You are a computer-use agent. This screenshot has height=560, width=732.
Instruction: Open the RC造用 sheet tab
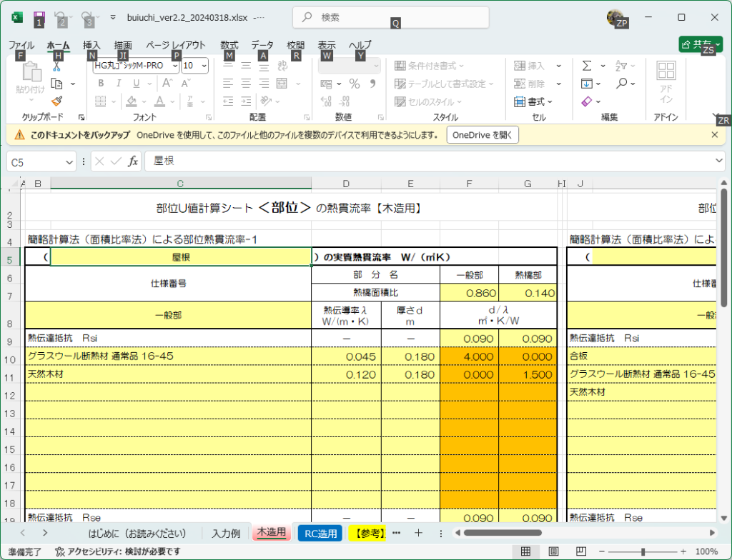[320, 534]
